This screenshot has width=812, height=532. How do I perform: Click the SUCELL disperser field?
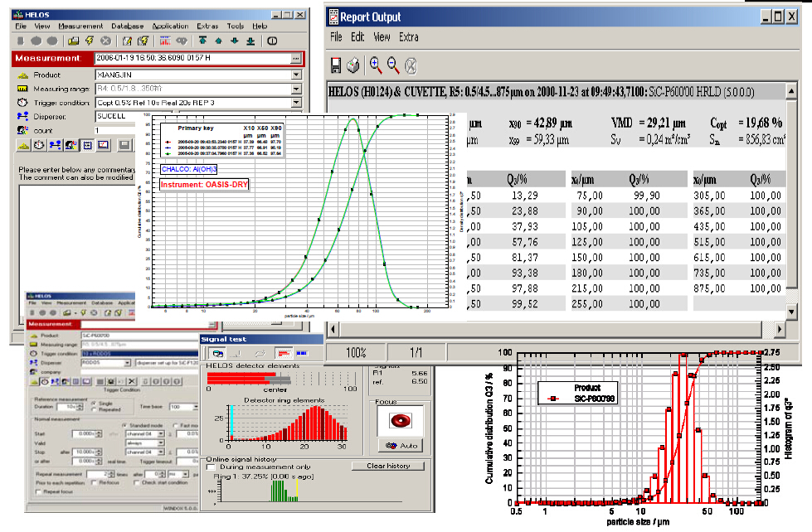117,117
